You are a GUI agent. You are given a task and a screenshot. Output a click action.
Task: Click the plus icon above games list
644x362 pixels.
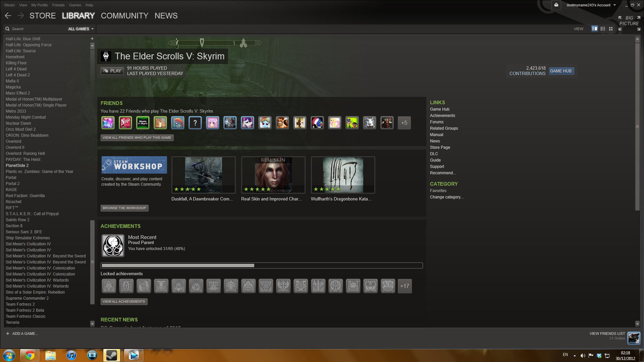[x=92, y=39]
